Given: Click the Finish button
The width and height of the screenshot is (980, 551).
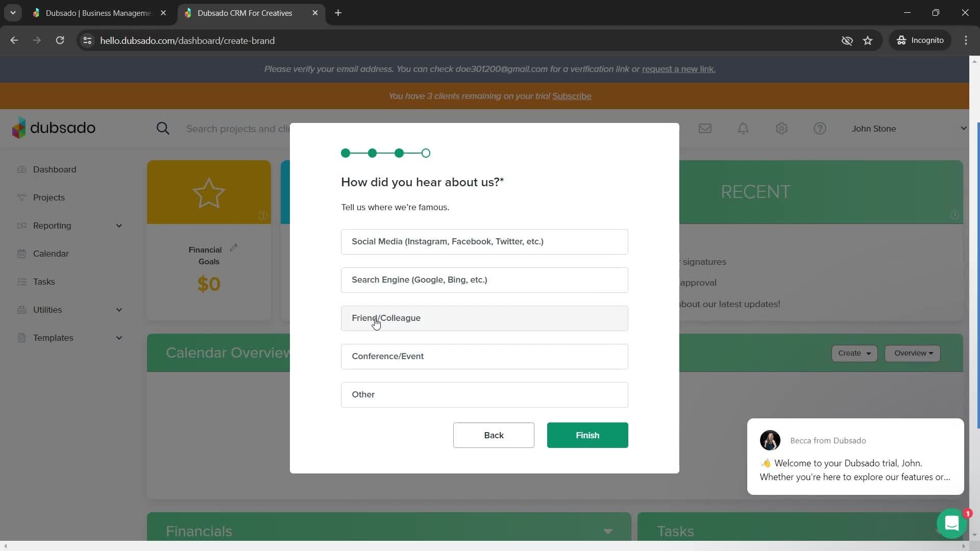Looking at the screenshot, I should [x=587, y=435].
